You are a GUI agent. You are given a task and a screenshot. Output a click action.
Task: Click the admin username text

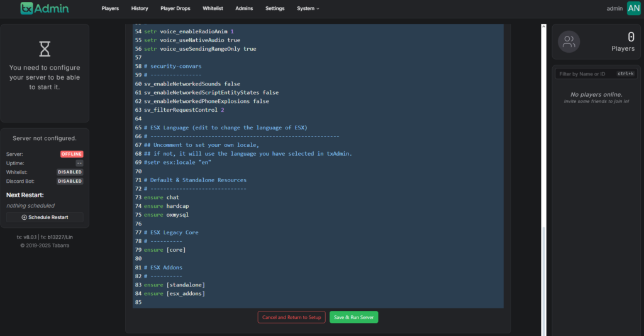(614, 8)
